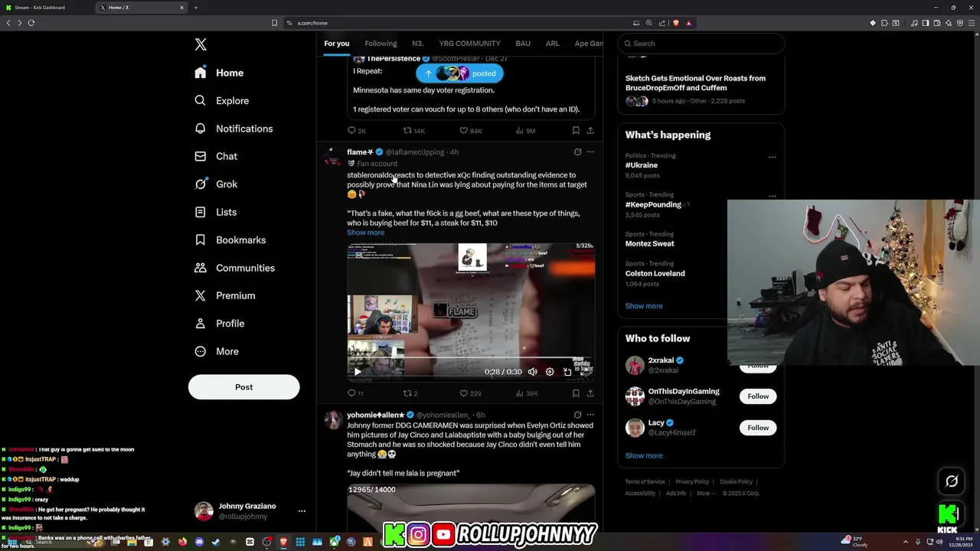This screenshot has height=551, width=980.
Task: Seek on the flame video progress bar
Action: coord(471,359)
